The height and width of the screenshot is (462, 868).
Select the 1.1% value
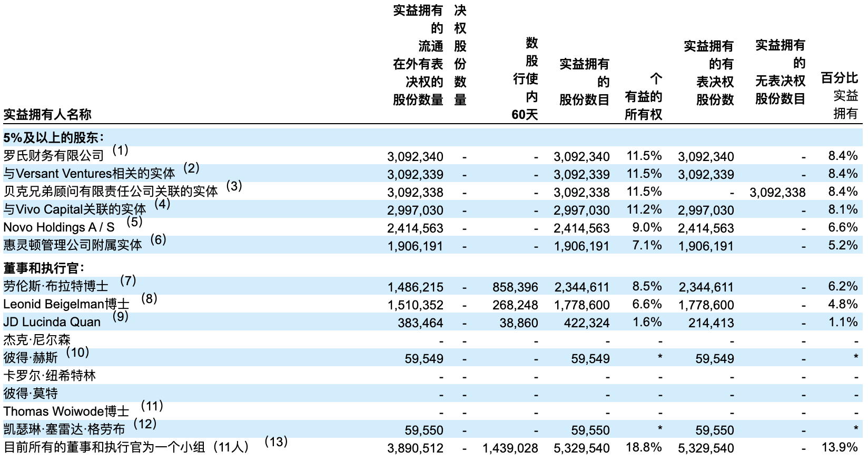(x=843, y=322)
